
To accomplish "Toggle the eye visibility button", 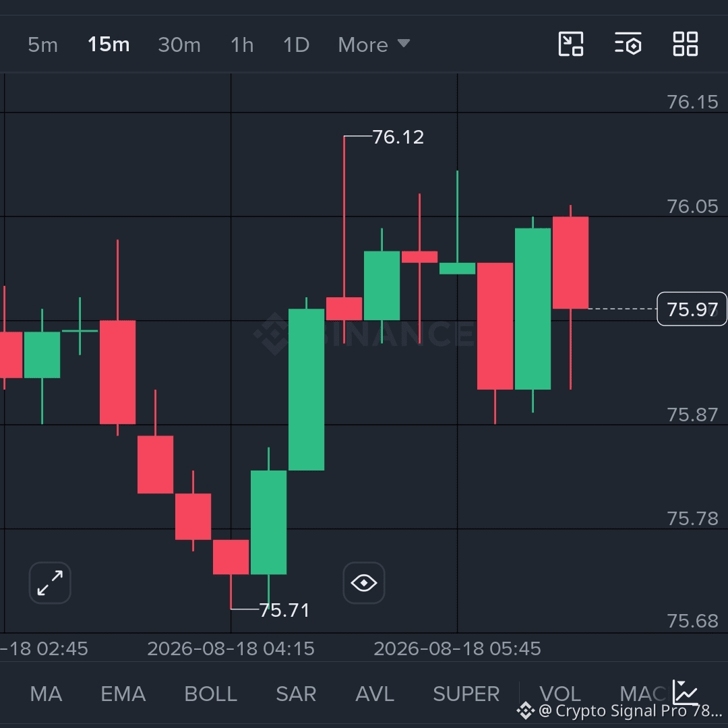I will [364, 582].
